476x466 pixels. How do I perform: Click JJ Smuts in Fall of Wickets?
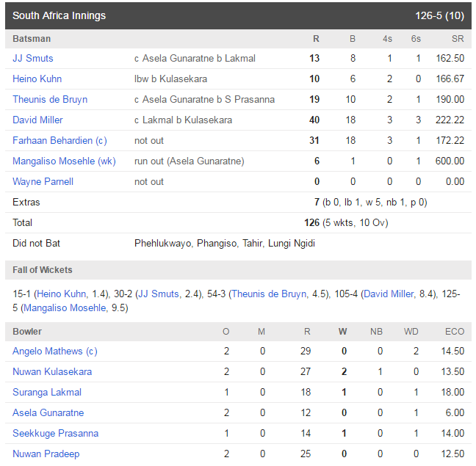pos(159,294)
